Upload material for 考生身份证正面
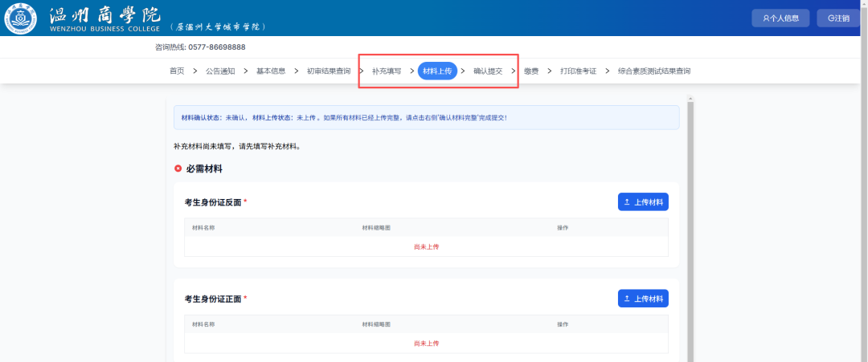 point(643,299)
